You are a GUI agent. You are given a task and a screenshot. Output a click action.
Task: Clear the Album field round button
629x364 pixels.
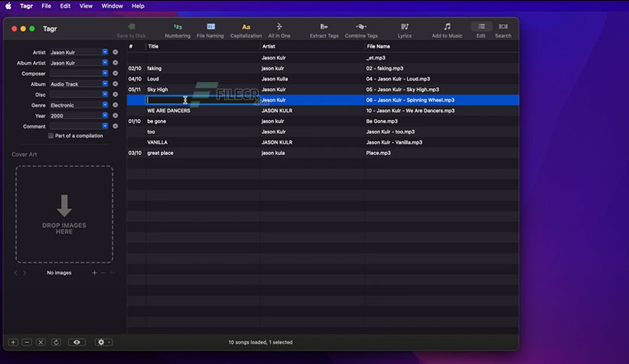115,83
